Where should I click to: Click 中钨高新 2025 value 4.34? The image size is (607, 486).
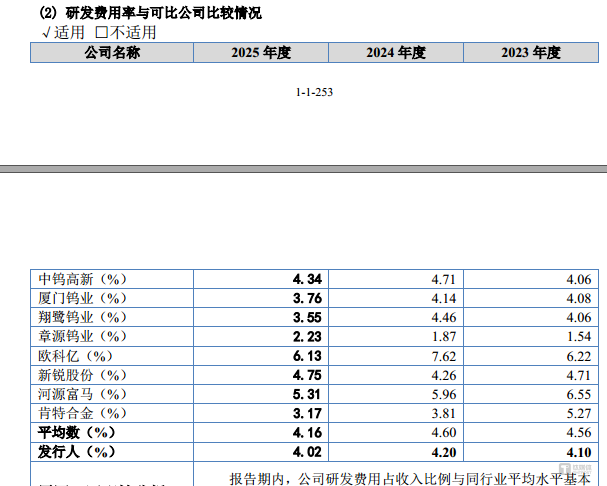307,279
